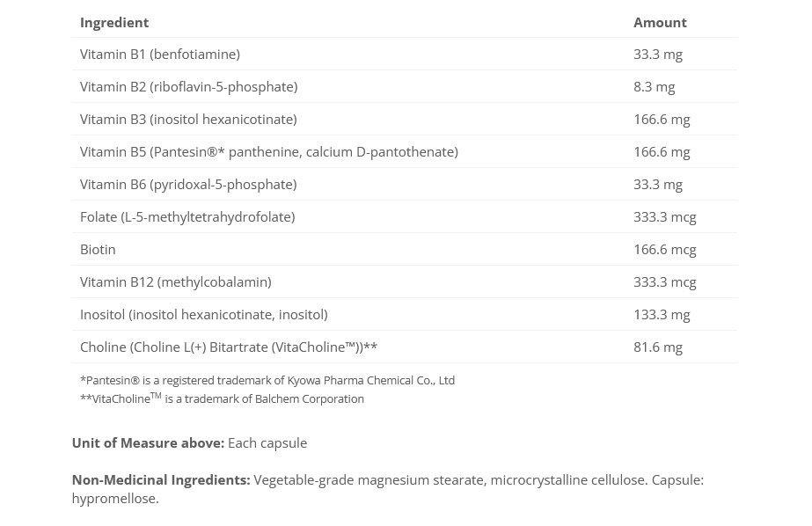Click the Inositol ingredient row text
This screenshot has height=526, width=812.
(203, 314)
